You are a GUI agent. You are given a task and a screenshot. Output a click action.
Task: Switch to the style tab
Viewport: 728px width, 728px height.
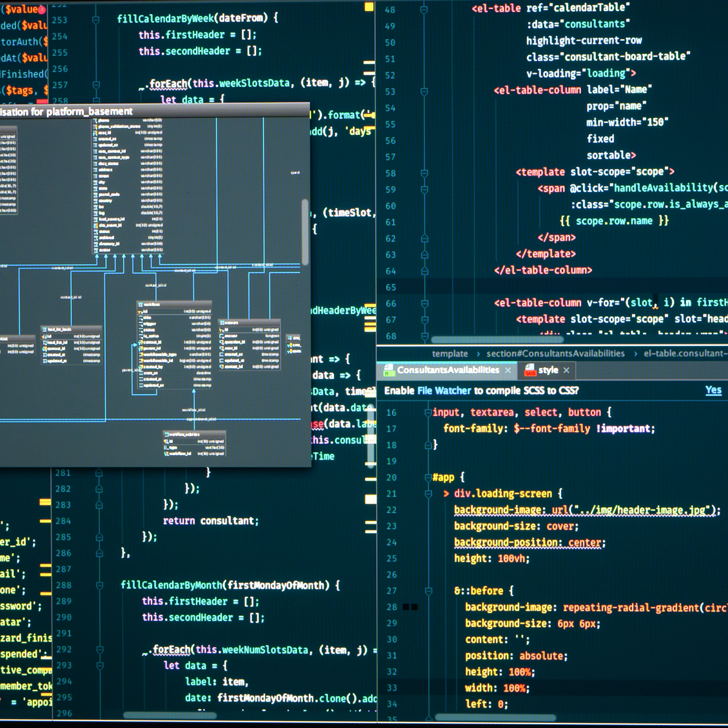[548, 370]
